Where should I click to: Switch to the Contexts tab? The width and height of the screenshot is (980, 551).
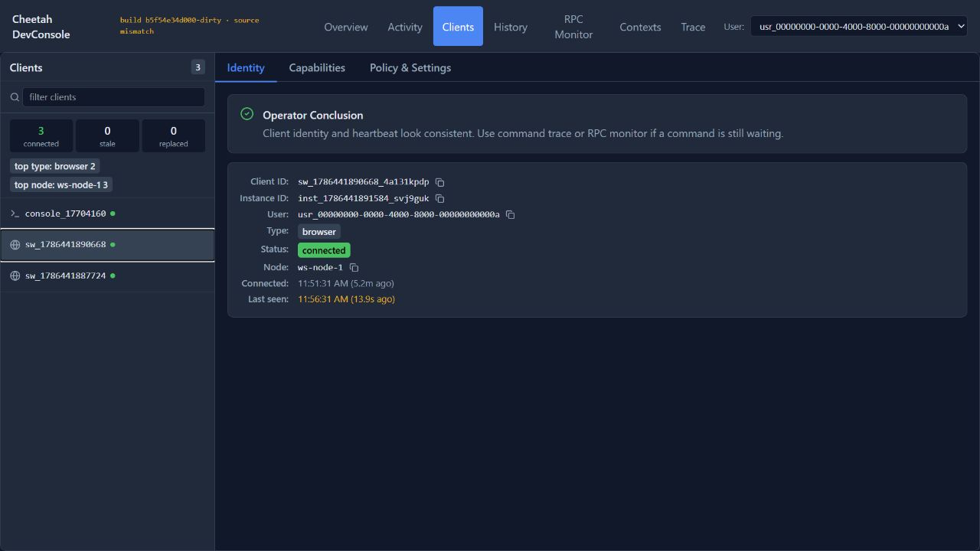(x=640, y=27)
